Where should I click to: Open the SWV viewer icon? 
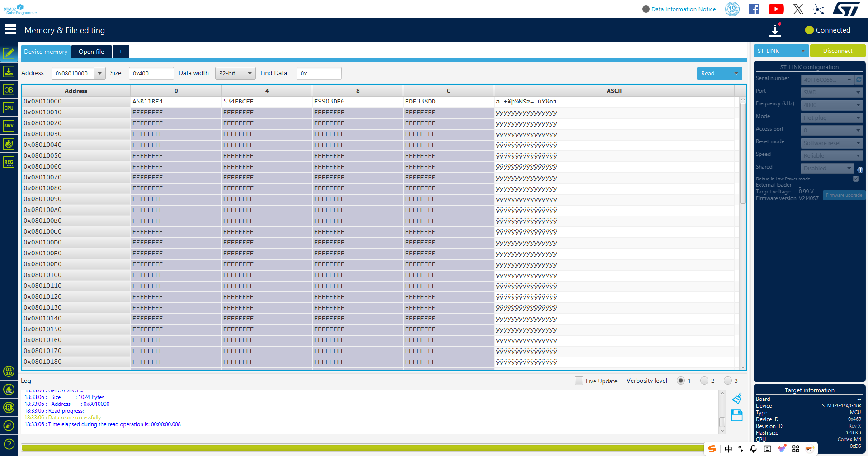point(9,126)
